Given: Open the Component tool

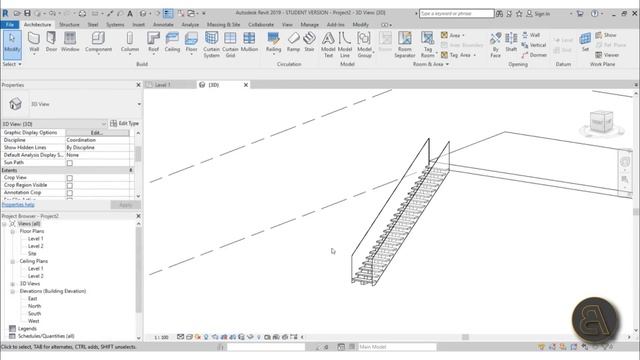Looking at the screenshot, I should [98, 42].
